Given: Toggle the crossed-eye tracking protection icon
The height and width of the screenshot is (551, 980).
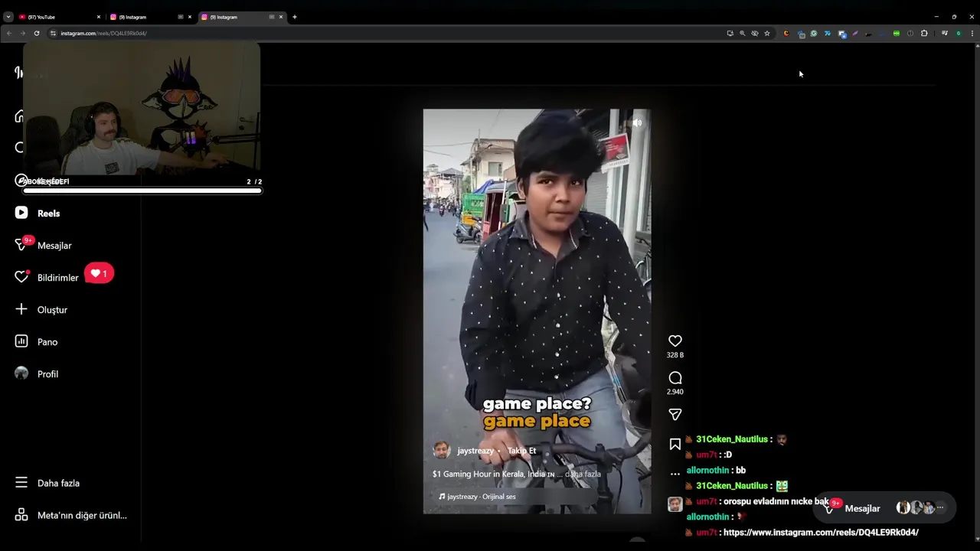Looking at the screenshot, I should (755, 33).
